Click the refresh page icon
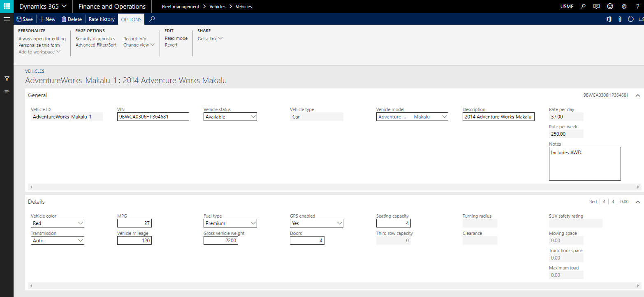Image resolution: width=644 pixels, height=297 pixels. tap(631, 19)
